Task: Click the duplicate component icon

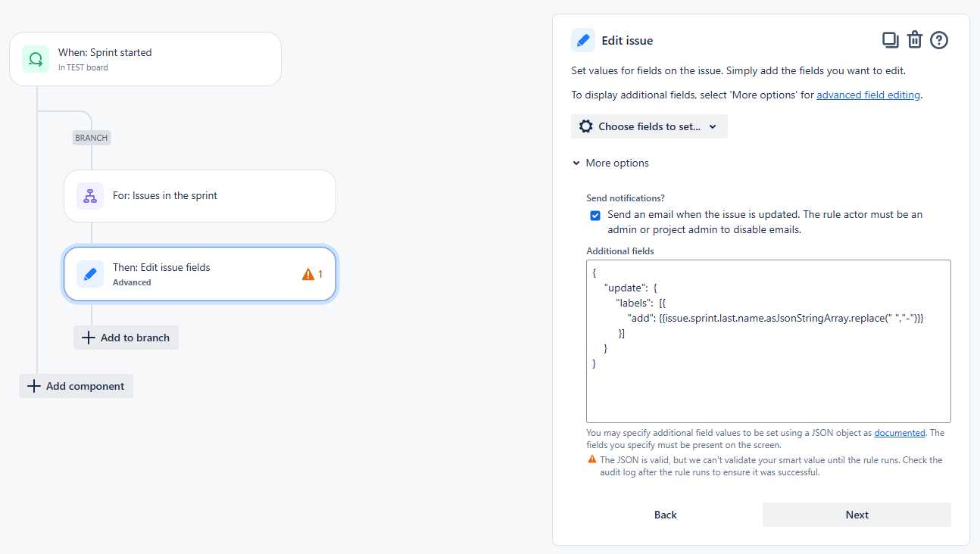Action: [890, 40]
